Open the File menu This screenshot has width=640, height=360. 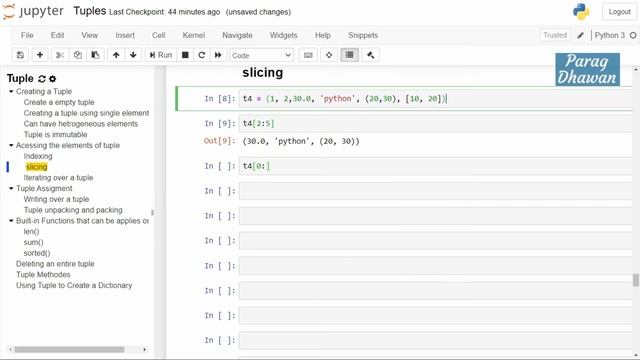click(x=27, y=36)
